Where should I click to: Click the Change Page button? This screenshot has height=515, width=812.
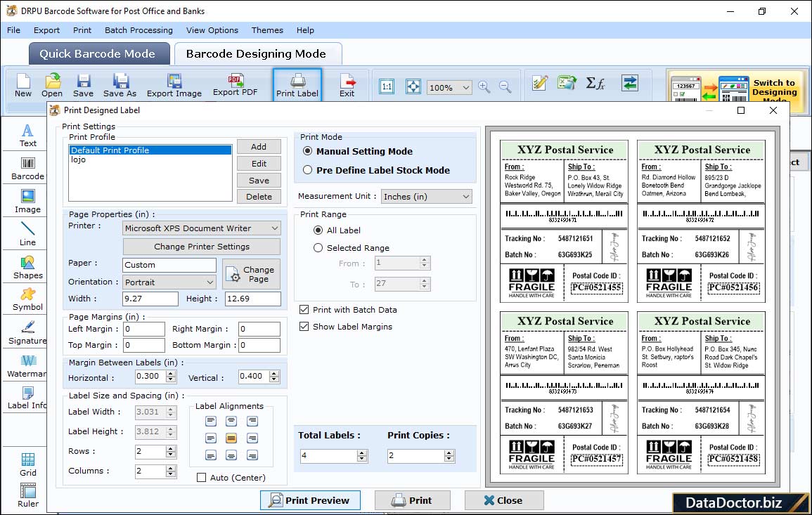point(252,274)
